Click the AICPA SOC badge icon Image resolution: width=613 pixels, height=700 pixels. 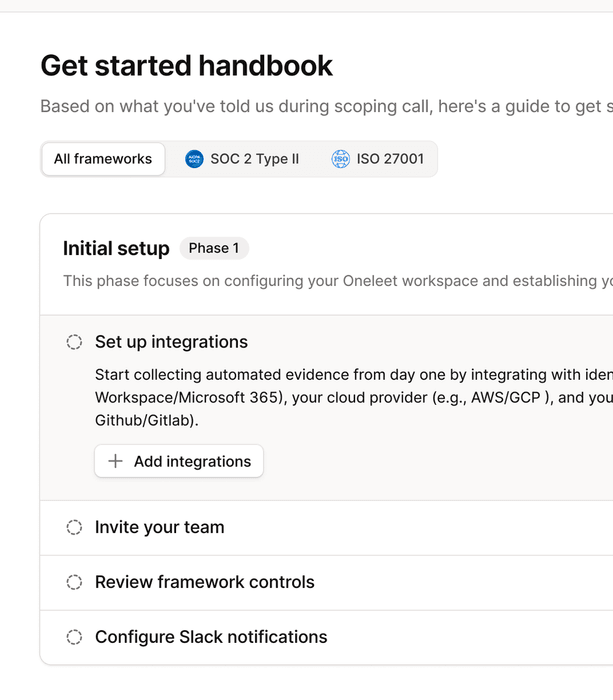(194, 159)
